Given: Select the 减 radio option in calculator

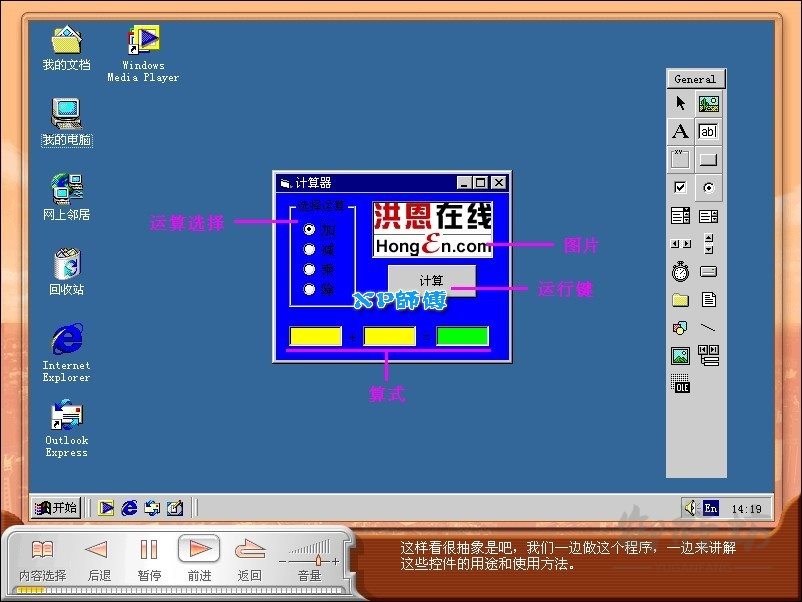Looking at the screenshot, I should (x=309, y=249).
